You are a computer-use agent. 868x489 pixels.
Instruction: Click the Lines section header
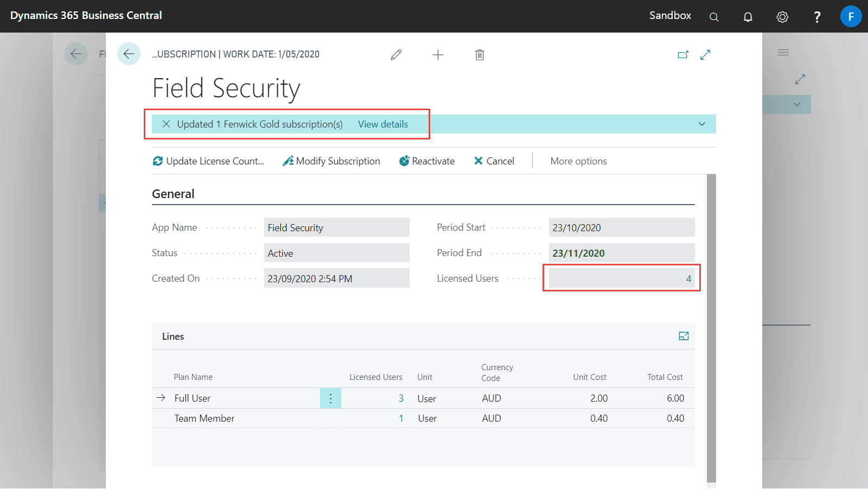[x=173, y=336]
